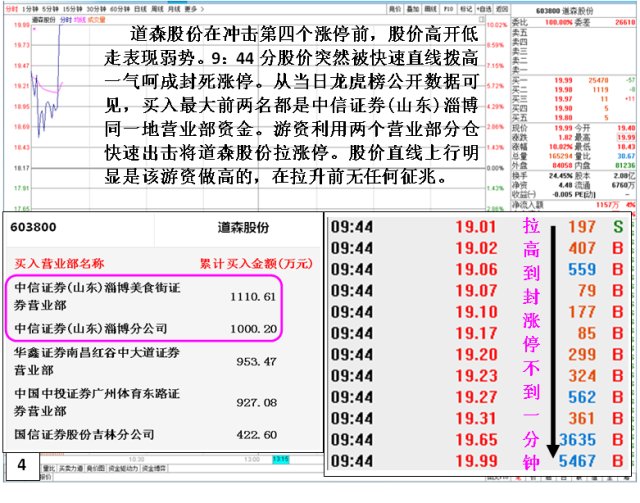
Task: Open the 量比 indicator tab below chart
Action: point(48,467)
